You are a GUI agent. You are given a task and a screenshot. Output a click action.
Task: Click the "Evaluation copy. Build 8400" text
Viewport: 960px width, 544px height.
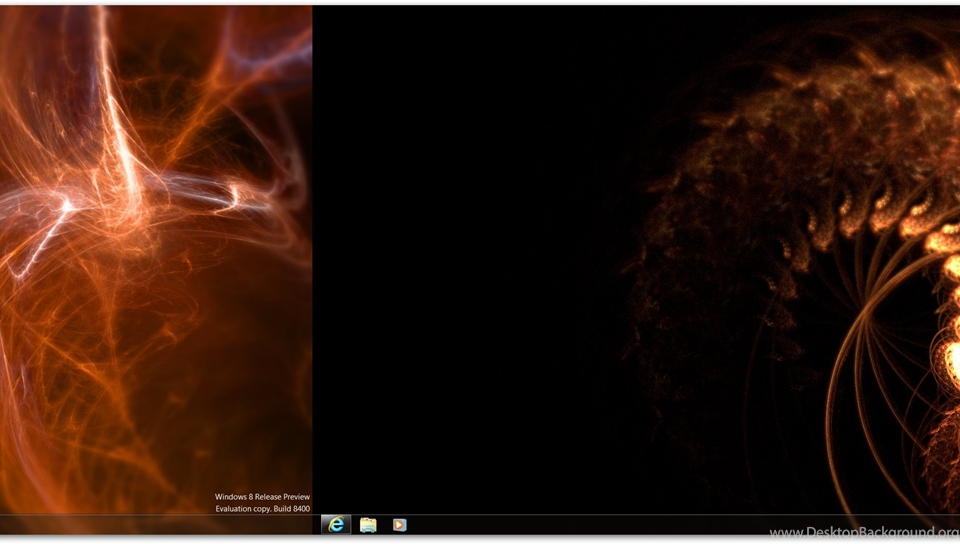pyautogui.click(x=263, y=509)
